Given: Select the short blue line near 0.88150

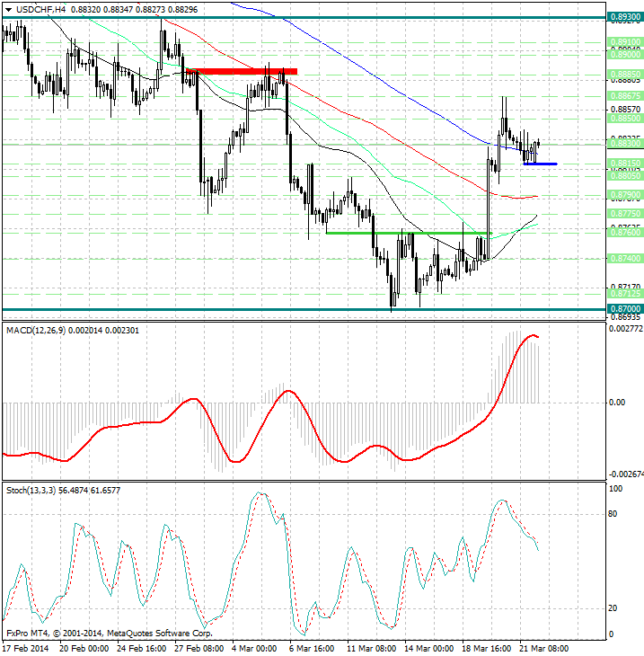Looking at the screenshot, I should click(x=540, y=164).
